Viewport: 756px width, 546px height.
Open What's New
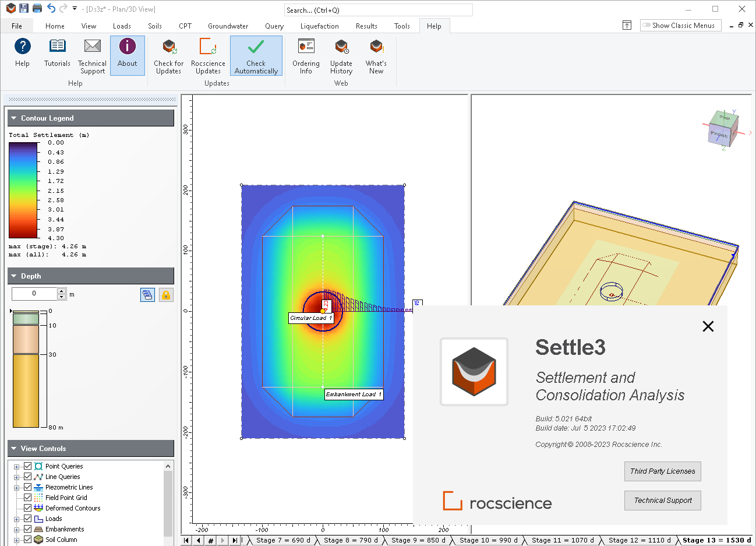point(376,56)
